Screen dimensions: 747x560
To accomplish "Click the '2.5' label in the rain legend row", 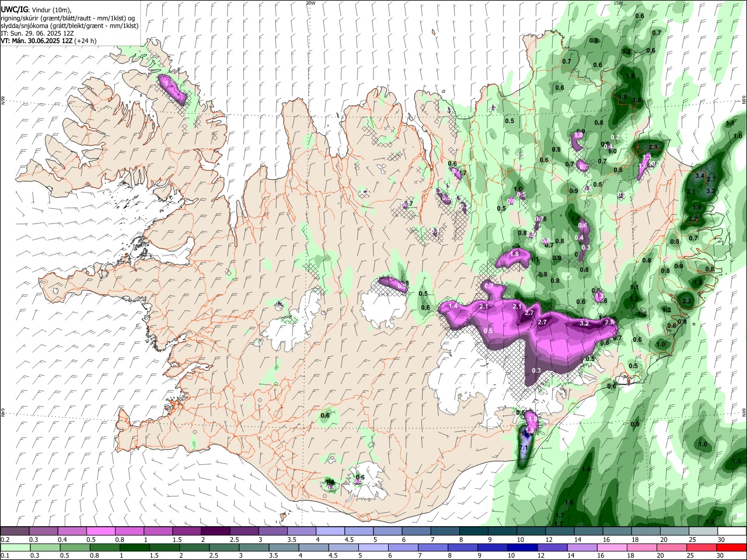I will (215, 555).
